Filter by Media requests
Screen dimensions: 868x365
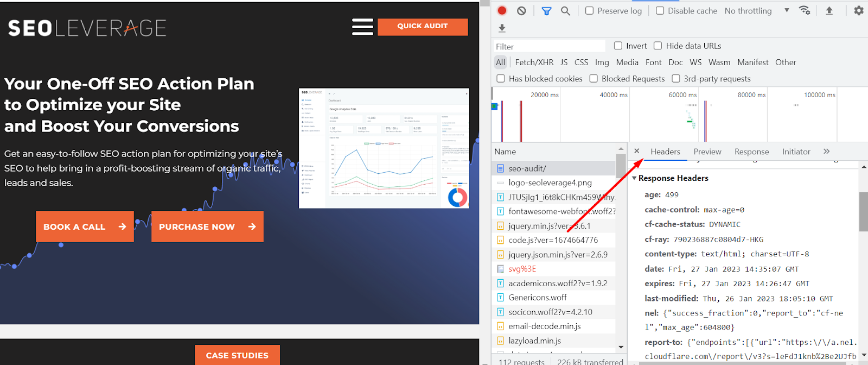point(627,62)
